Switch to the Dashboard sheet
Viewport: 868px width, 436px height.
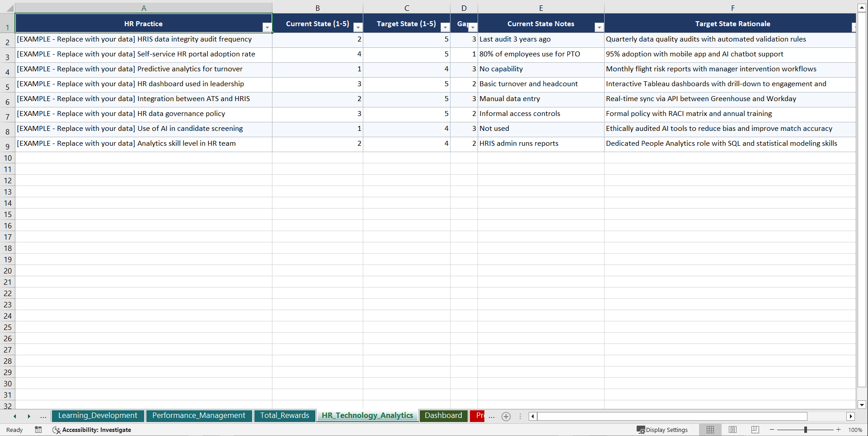[443, 416]
